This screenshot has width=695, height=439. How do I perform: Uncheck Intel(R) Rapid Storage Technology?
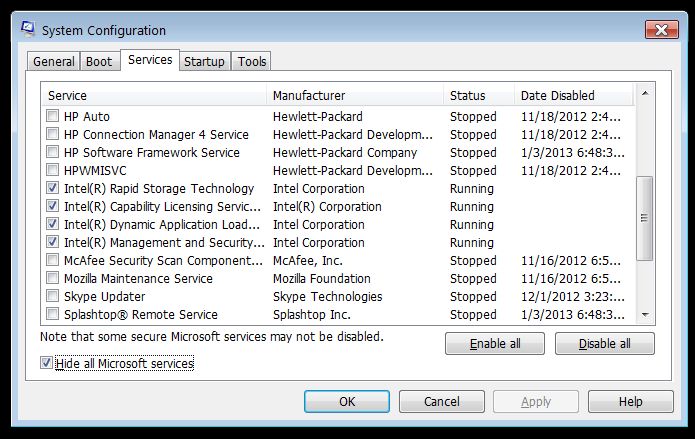[x=52, y=188]
